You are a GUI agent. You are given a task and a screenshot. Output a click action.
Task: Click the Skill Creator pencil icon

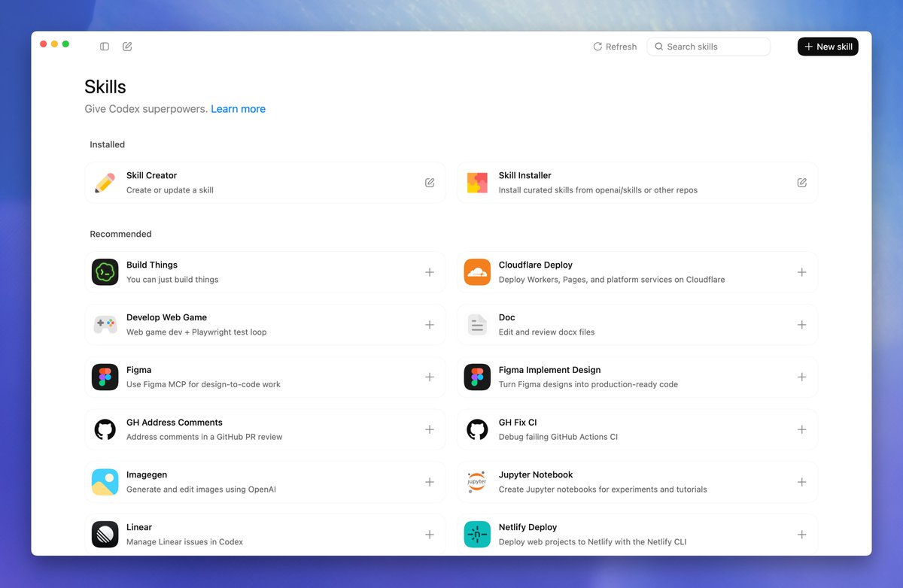[105, 183]
